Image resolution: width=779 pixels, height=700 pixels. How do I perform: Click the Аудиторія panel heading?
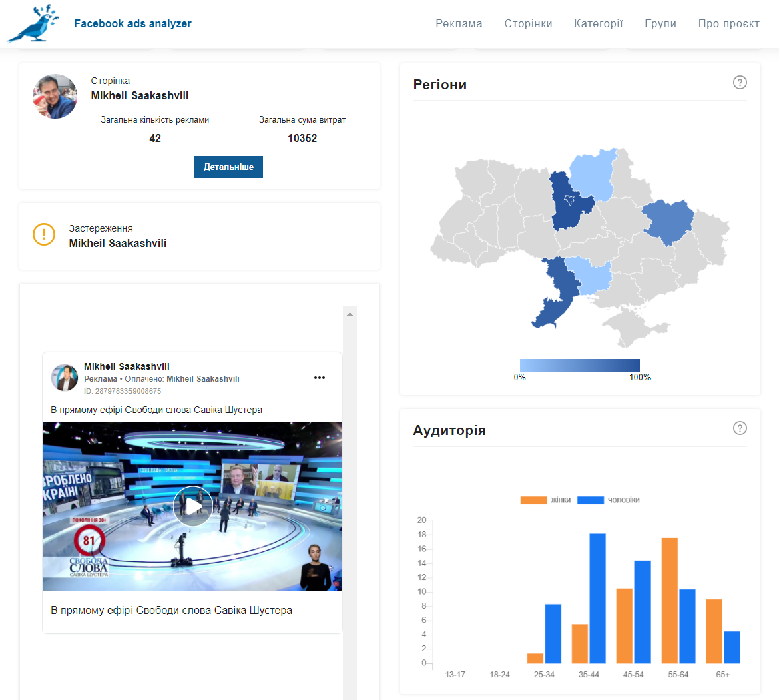tap(449, 430)
